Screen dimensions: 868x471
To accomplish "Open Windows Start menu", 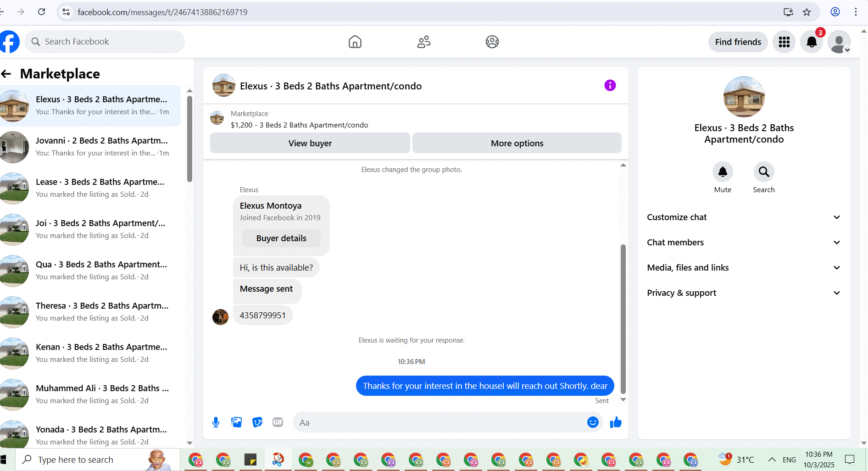I will (x=4, y=460).
